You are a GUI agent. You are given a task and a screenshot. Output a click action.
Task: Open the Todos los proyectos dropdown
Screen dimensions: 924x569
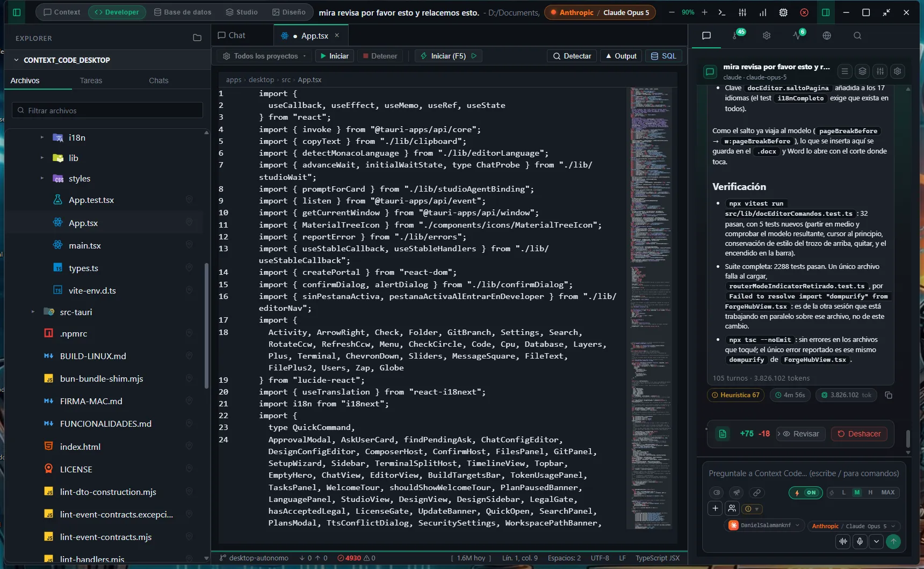[x=264, y=56]
